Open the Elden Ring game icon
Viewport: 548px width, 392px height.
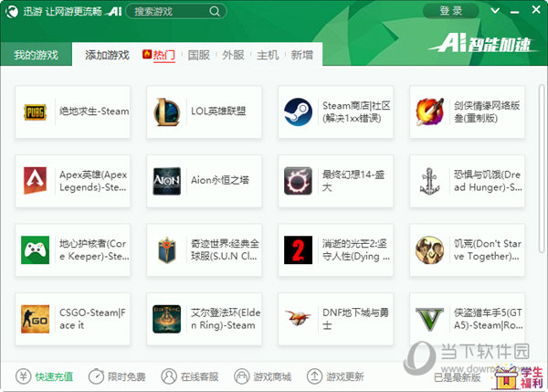coord(167,319)
